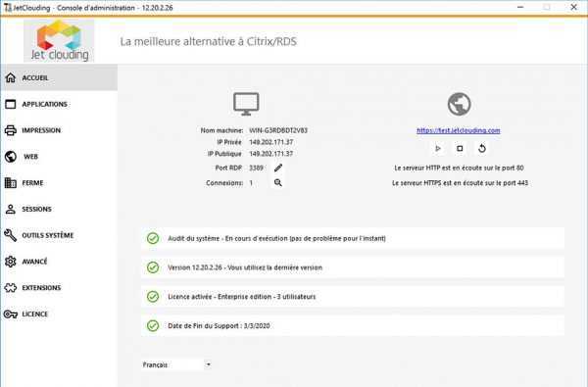Click the Avancé gear icon
The width and height of the screenshot is (588, 387).
click(x=11, y=262)
